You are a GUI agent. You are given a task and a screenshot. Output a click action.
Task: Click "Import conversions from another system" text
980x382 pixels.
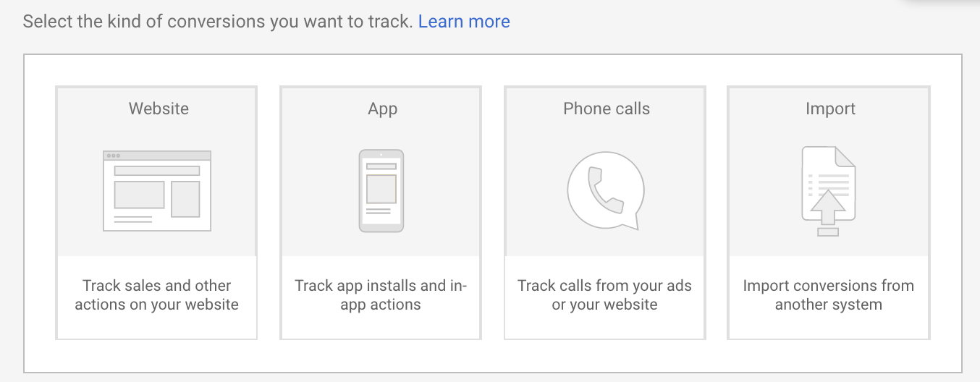coord(829,295)
